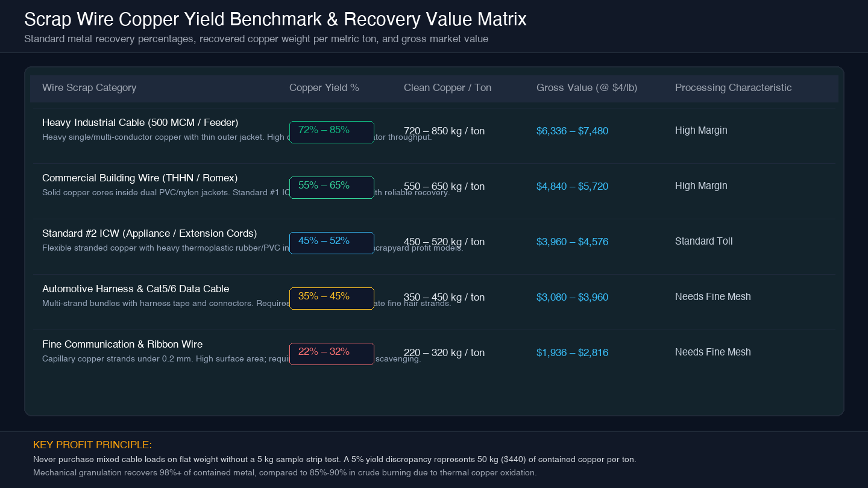Viewport: 868px width, 488px height.
Task: Click the "450 – 520 kg / ton" cell
Action: tap(444, 242)
